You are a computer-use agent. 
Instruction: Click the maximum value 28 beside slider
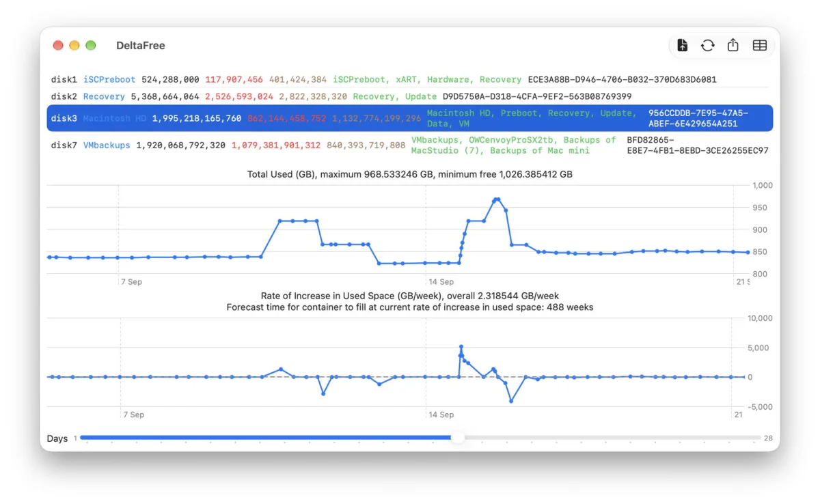point(768,438)
